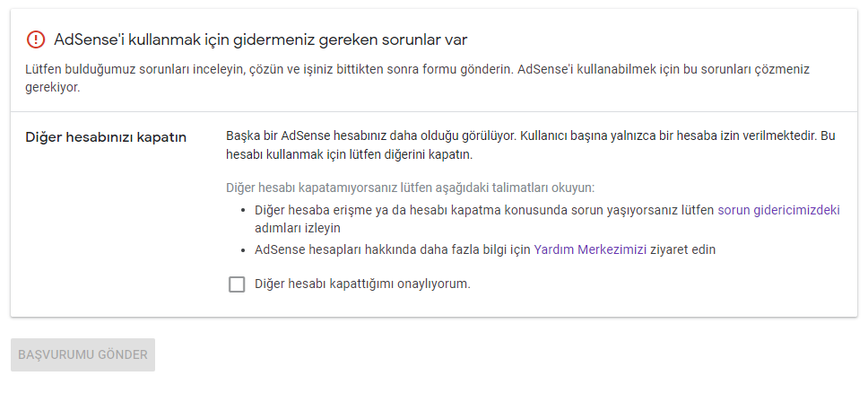The image size is (868, 402).
Task: Click the bullet dot before 'Diğer hesaba erişme'
Action: coord(244,211)
